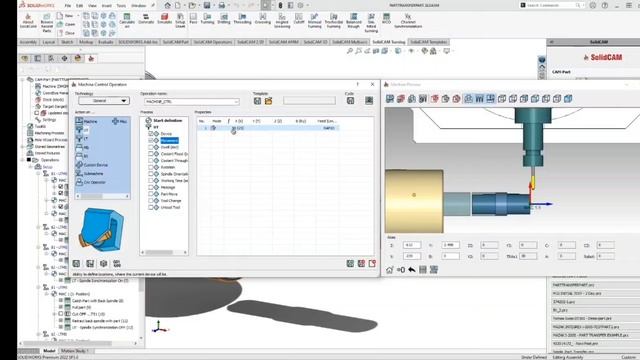Click the Model tab at bottom left

point(49,351)
